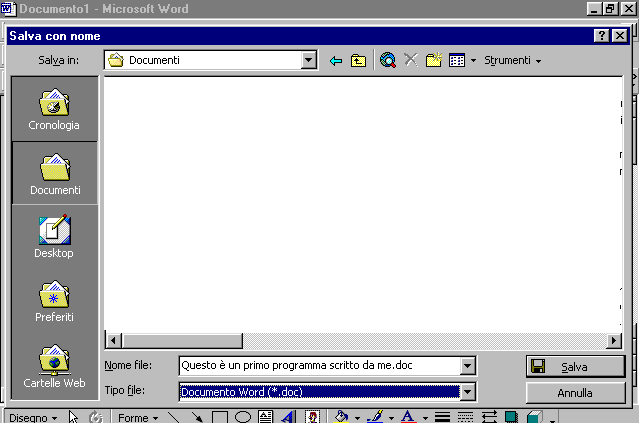Screen dimensions: 639x423
Task: Click the Annulla button
Action: pos(575,392)
